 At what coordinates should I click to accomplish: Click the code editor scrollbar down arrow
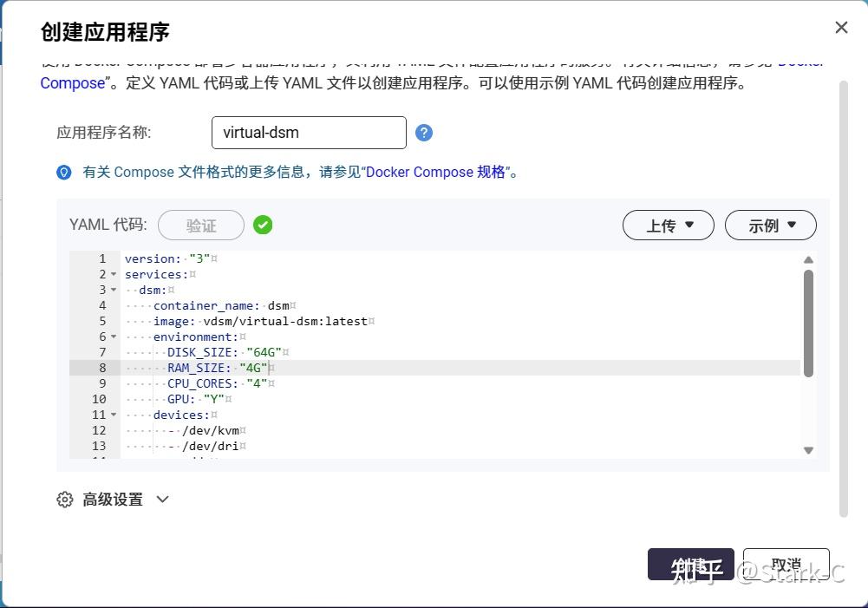tap(807, 450)
